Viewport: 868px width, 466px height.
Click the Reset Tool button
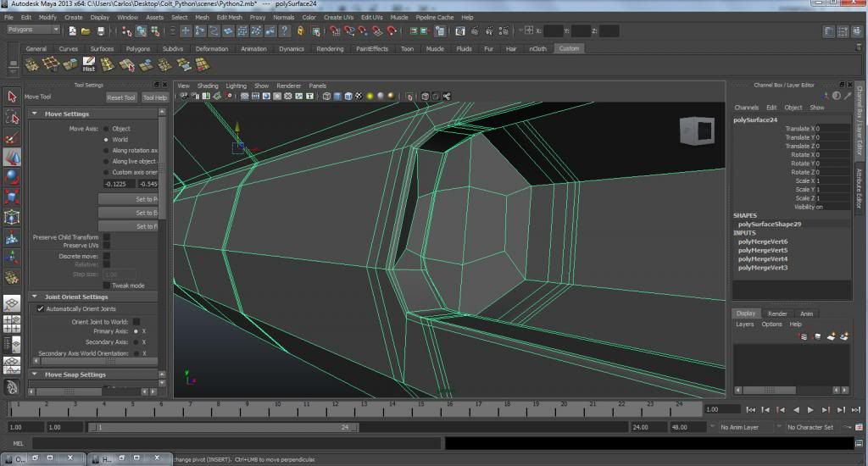120,97
